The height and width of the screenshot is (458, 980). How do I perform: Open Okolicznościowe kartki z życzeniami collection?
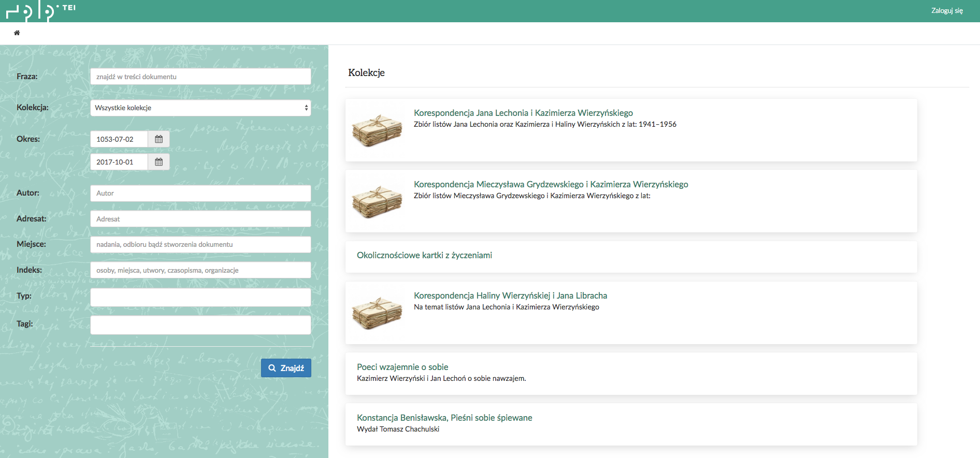[424, 255]
